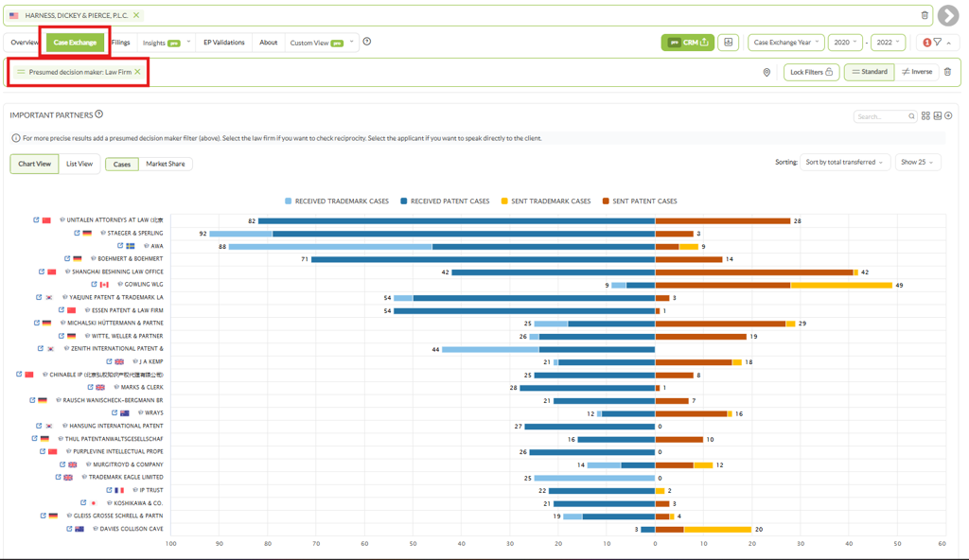Switch to Inverse filter mode
Image resolution: width=969 pixels, height=560 pixels.
[x=916, y=72]
